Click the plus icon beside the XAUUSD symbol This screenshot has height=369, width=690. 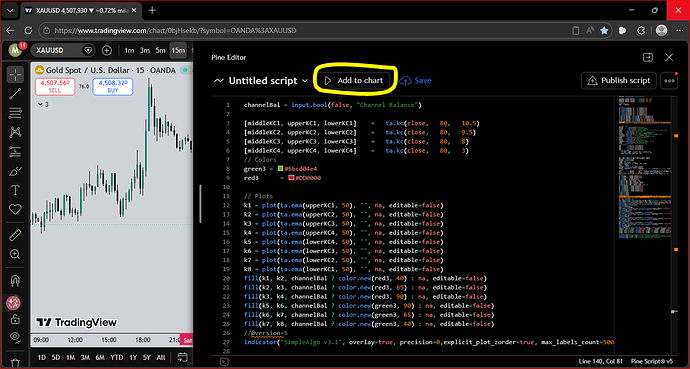(x=106, y=51)
